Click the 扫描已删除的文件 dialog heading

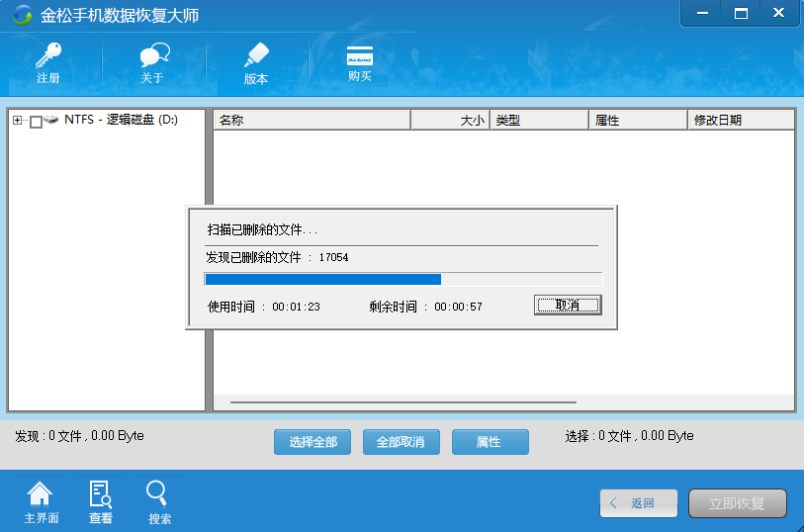click(262, 229)
